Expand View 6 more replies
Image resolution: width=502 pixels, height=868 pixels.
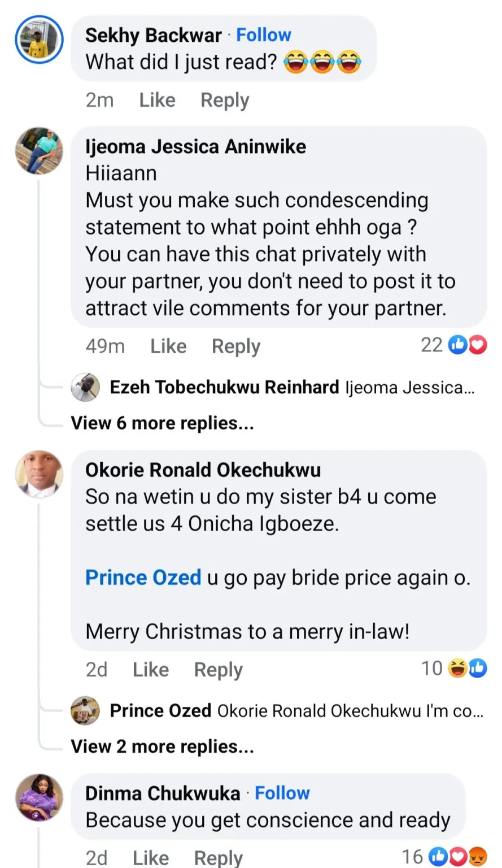coord(163,423)
